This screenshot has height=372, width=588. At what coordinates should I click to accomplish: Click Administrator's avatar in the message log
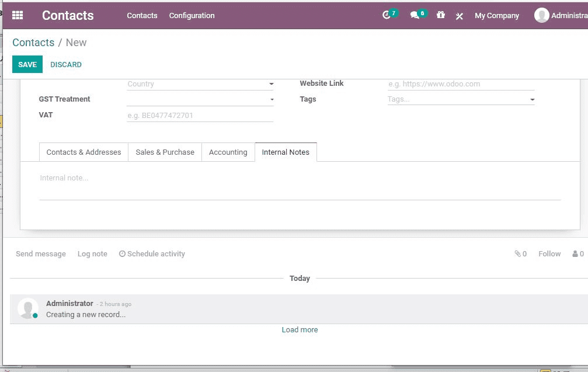(x=28, y=308)
